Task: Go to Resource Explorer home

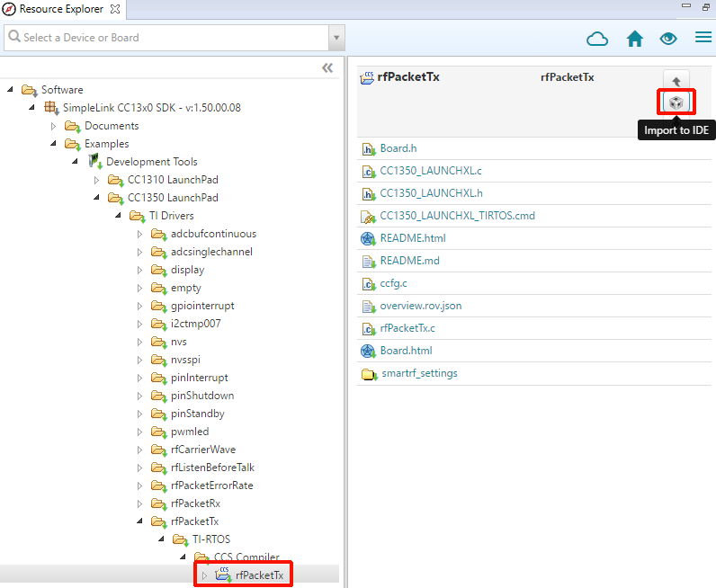Action: 634,39
